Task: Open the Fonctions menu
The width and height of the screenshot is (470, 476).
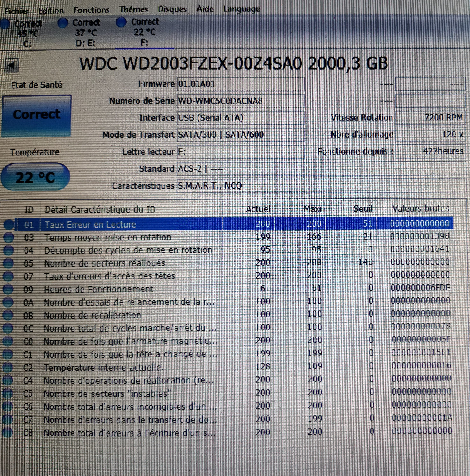Action: click(x=91, y=10)
